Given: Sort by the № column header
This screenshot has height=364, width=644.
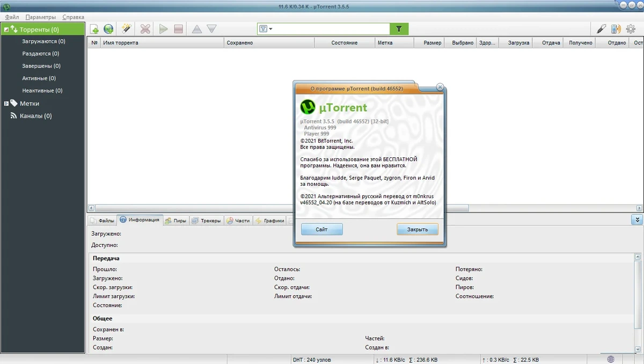Looking at the screenshot, I should tap(94, 43).
